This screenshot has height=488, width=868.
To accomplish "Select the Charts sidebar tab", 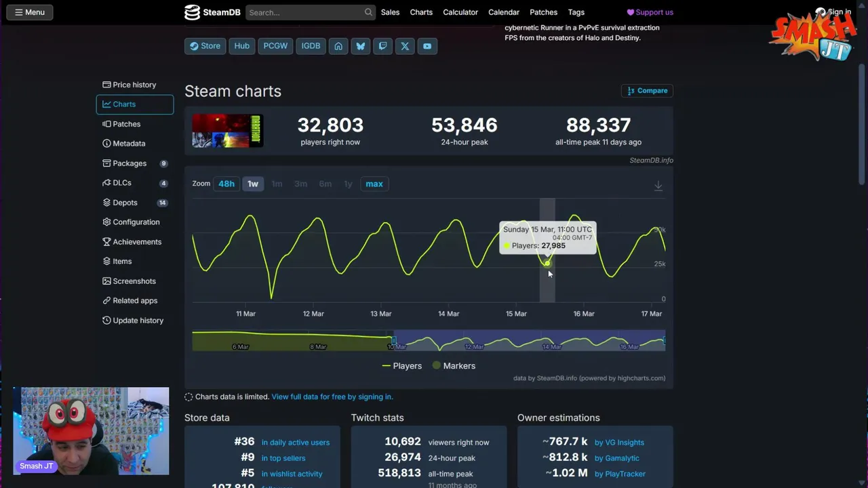I will click(135, 104).
